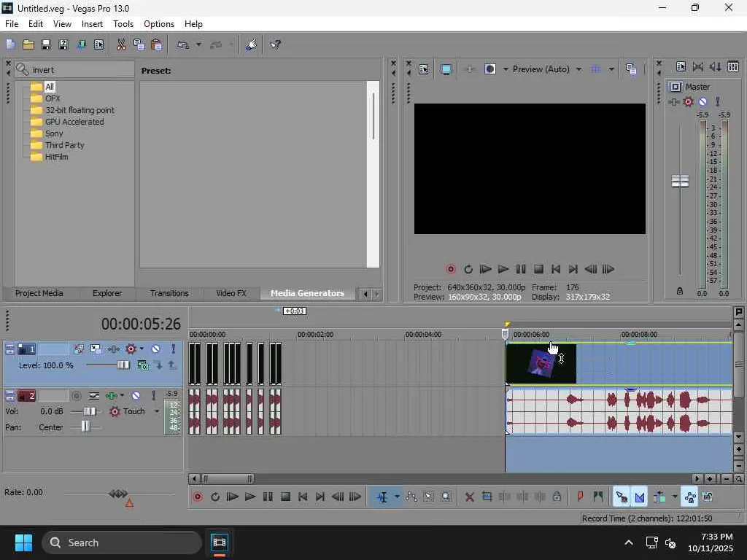Open the Master FX gear icon
Image resolution: width=747 pixels, height=560 pixels.
click(x=688, y=101)
